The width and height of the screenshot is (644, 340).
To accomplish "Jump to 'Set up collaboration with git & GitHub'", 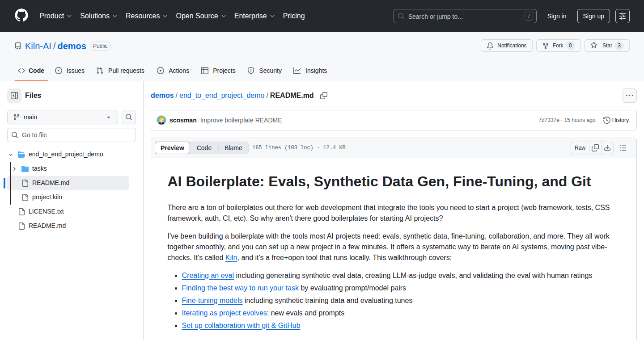I will click(241, 325).
